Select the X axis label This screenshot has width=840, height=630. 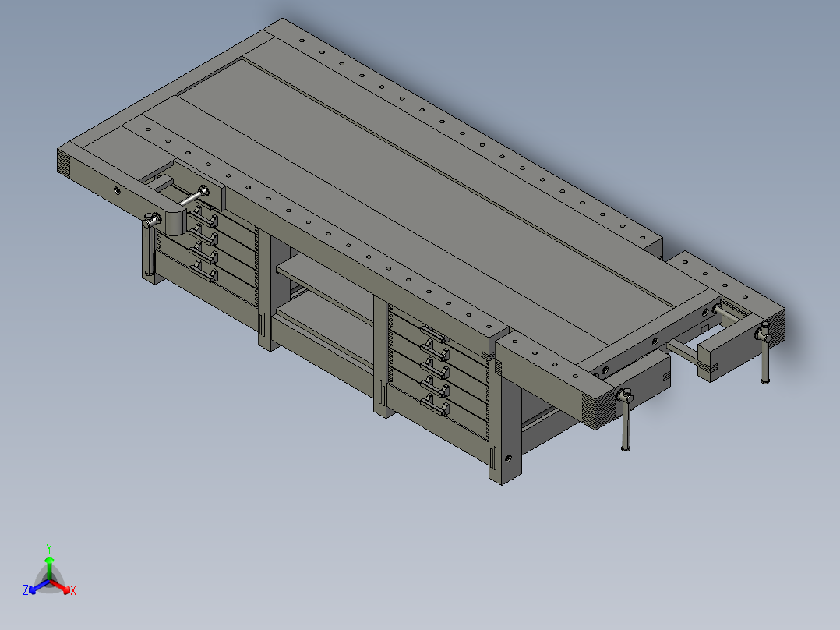coord(73,590)
